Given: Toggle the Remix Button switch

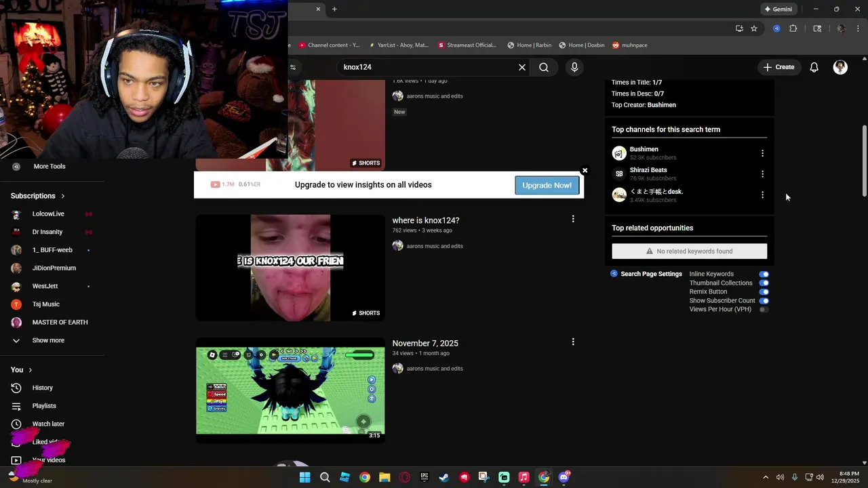Looking at the screenshot, I should point(764,292).
